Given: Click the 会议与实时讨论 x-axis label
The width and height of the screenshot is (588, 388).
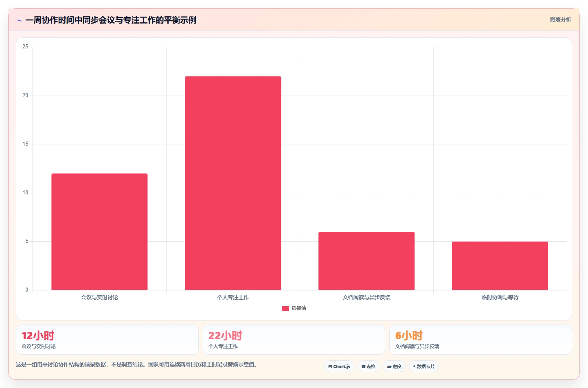Looking at the screenshot, I should pos(99,297).
